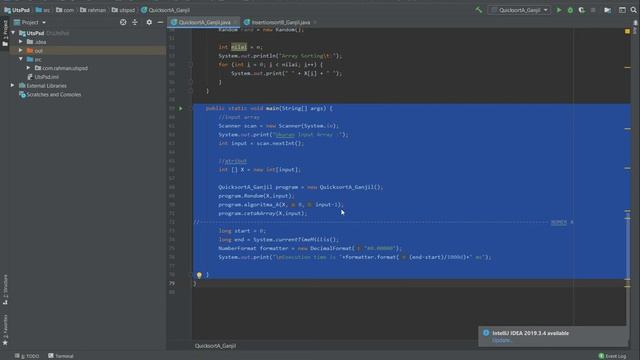Click the fold toggle beside the for loop

(x=190, y=64)
